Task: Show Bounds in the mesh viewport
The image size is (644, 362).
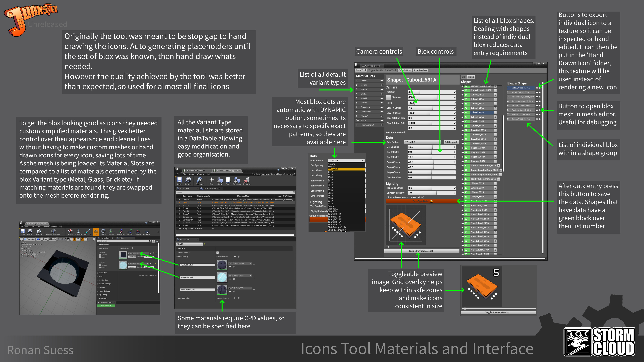Action: (x=103, y=232)
